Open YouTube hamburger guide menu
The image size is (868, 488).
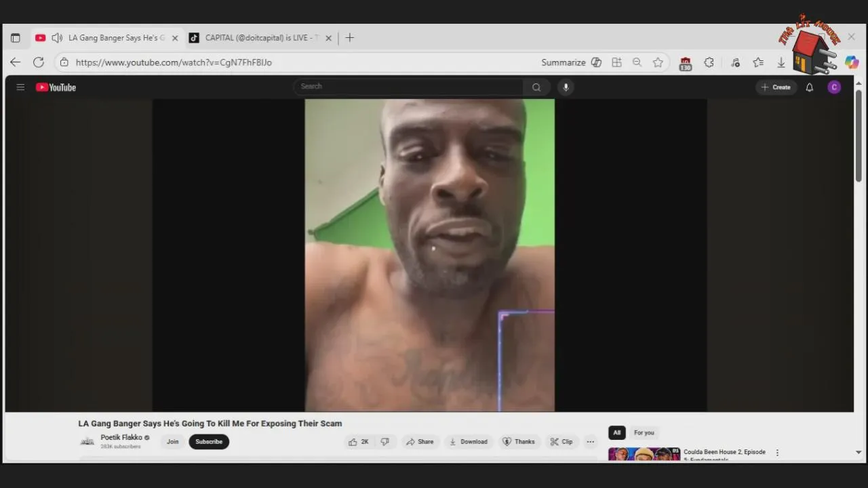coord(20,87)
